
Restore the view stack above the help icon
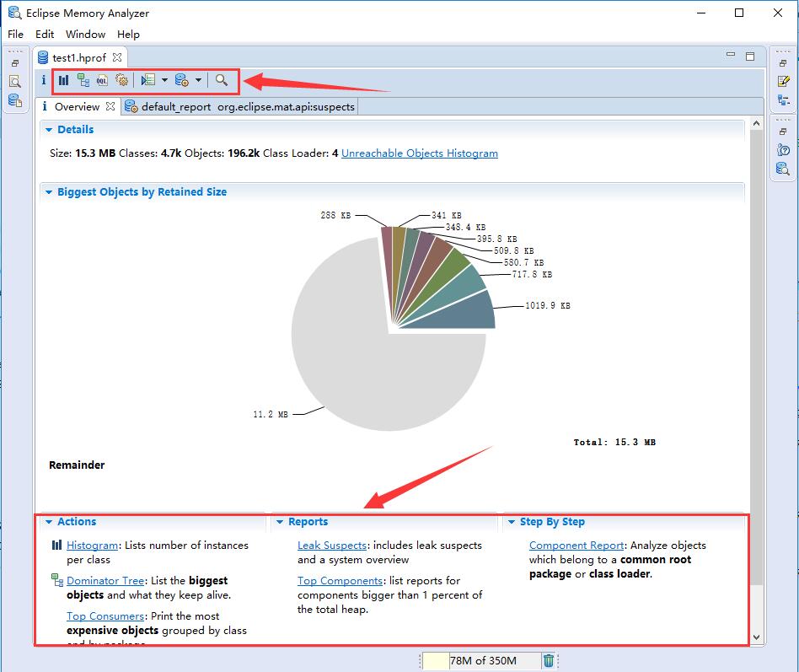783,132
